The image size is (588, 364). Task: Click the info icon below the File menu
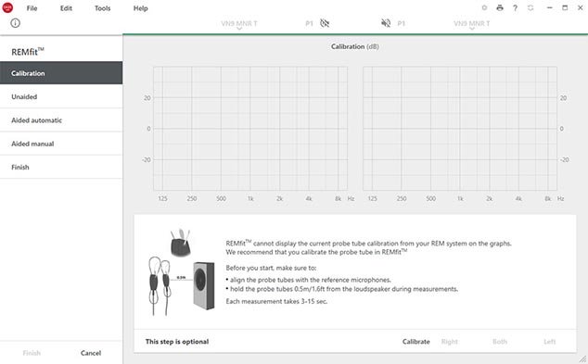point(16,23)
